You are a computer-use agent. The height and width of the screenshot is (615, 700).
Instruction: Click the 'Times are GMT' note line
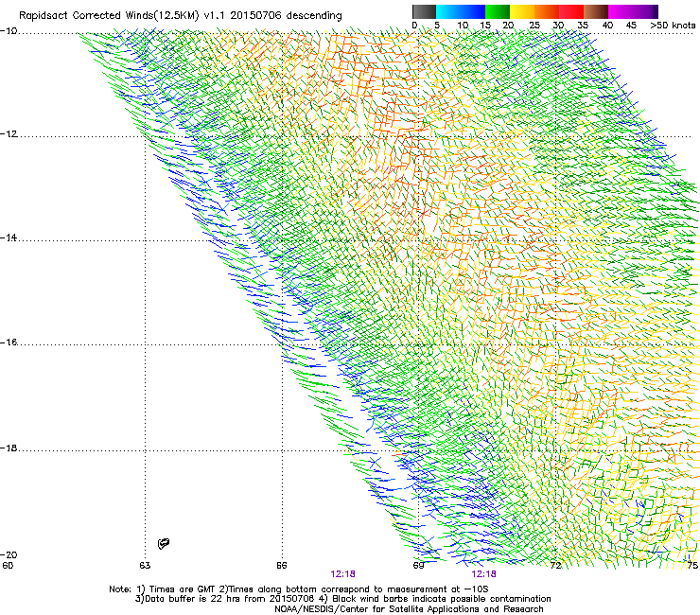tap(299, 589)
